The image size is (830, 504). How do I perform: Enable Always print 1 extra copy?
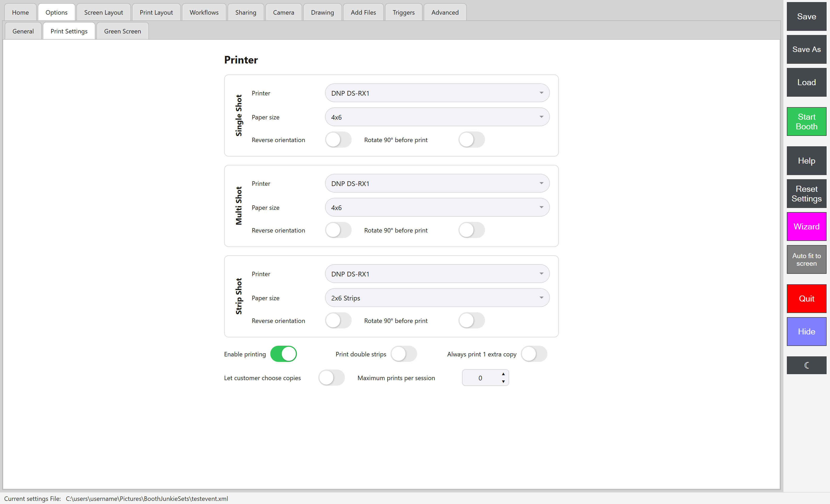coord(534,354)
